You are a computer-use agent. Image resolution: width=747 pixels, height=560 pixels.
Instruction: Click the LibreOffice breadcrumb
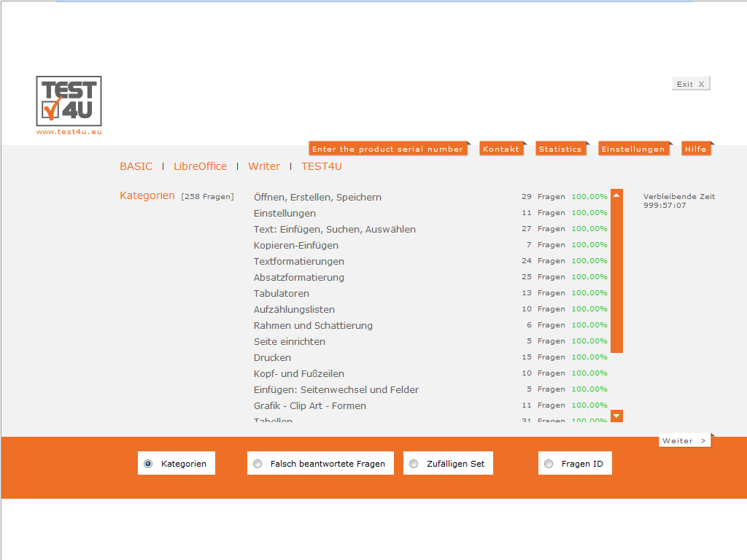pos(200,166)
